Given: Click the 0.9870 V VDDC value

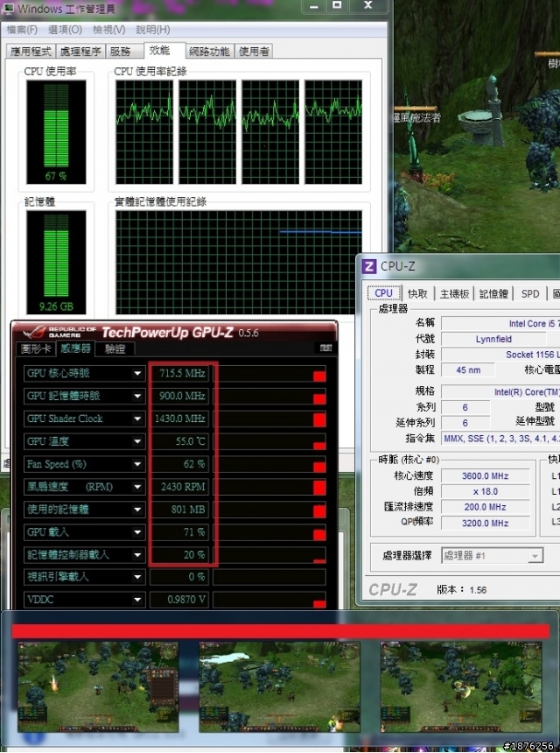Looking at the screenshot, I should coord(179,599).
